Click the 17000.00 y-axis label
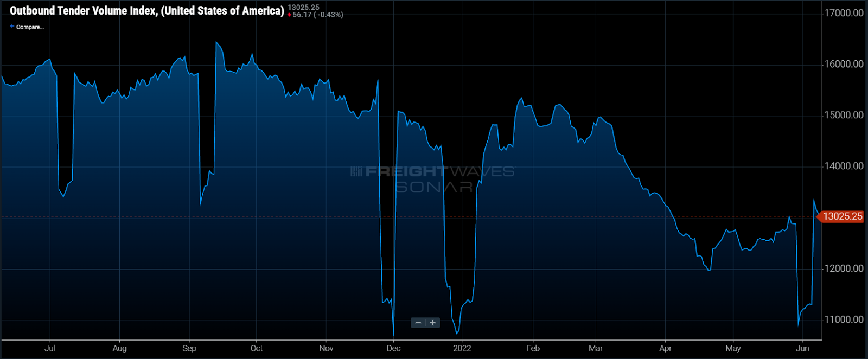Image resolution: width=868 pixels, height=359 pixels. 844,13
